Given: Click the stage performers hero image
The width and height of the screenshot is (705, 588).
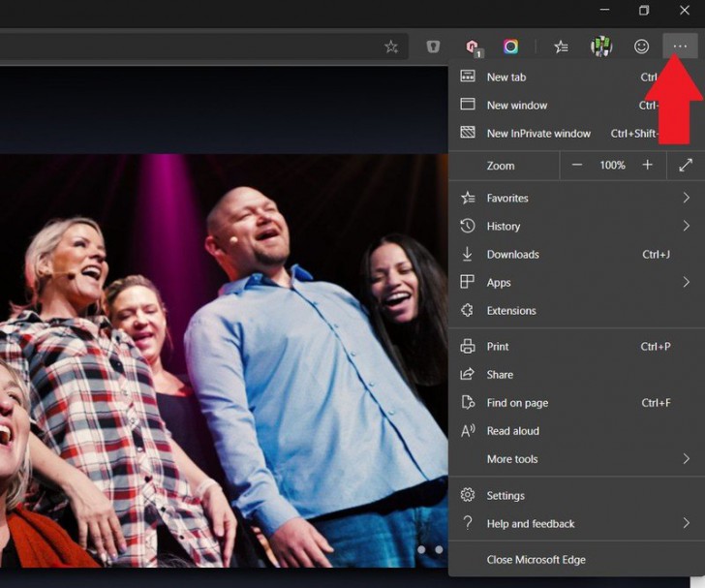Looking at the screenshot, I should [224, 360].
